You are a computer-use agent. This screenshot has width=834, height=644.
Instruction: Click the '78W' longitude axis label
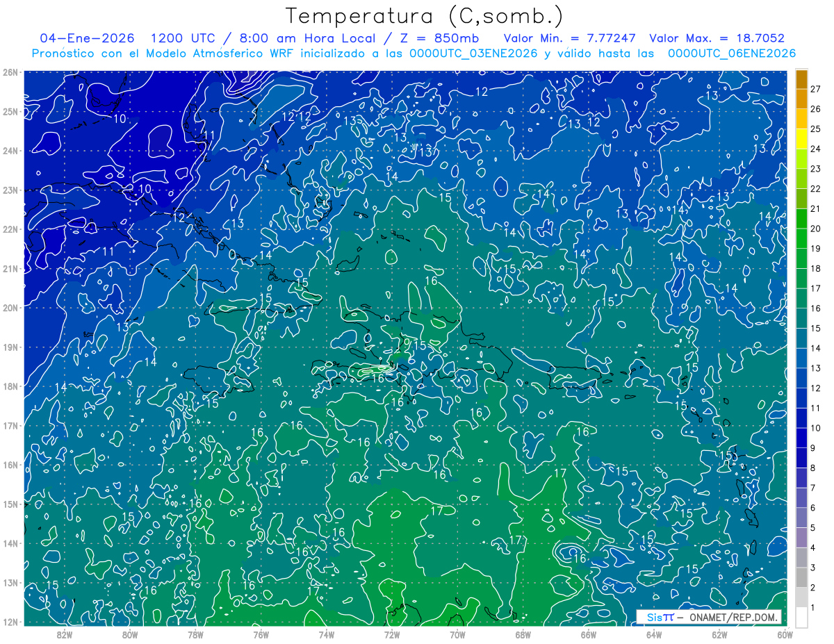(x=195, y=634)
